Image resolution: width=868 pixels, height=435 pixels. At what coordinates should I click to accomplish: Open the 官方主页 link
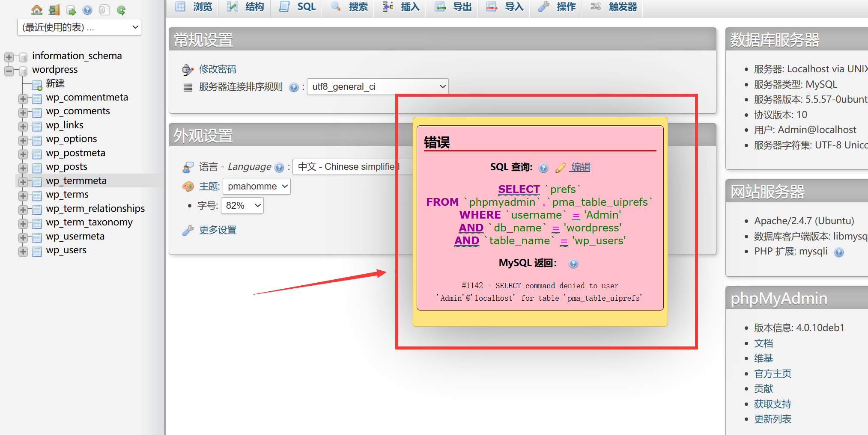click(x=773, y=374)
